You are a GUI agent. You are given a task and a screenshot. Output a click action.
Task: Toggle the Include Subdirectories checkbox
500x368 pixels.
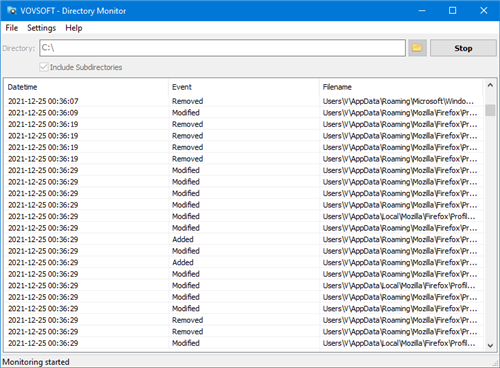coord(44,67)
